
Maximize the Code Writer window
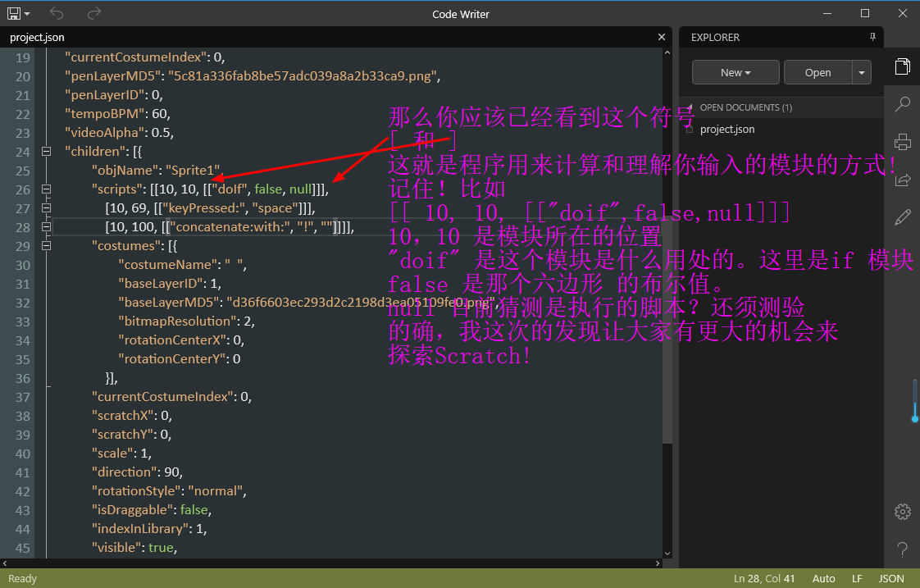(x=865, y=13)
